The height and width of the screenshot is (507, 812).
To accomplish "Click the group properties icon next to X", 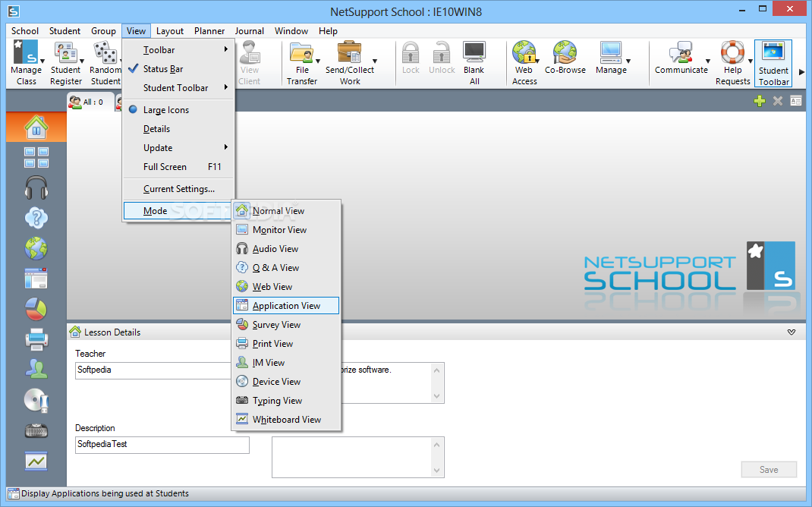I will 796,101.
